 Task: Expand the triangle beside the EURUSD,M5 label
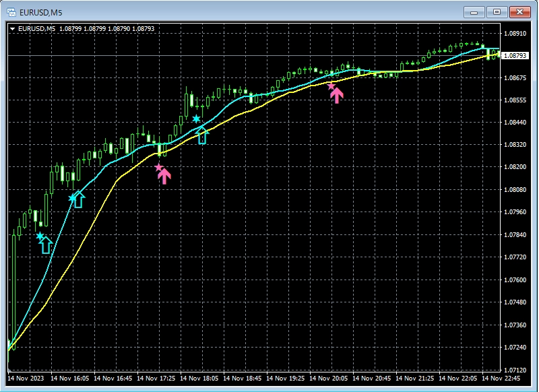(x=12, y=29)
